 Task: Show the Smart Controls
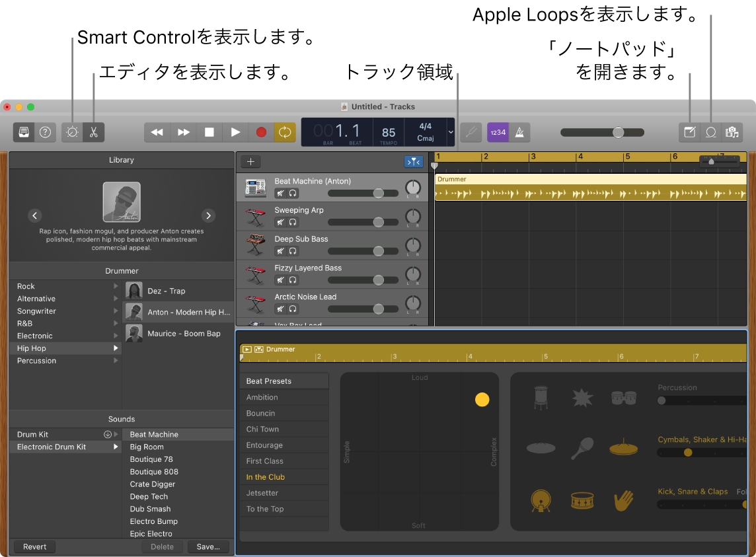coord(71,132)
